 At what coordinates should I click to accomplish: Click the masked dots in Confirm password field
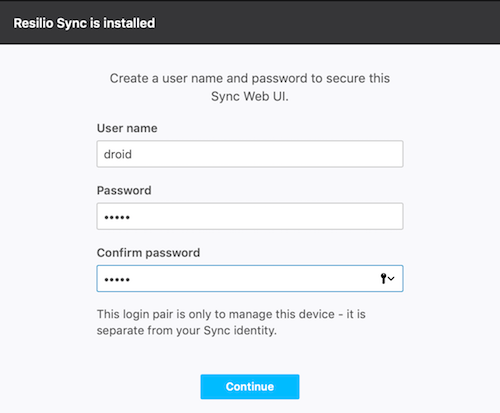(x=117, y=279)
